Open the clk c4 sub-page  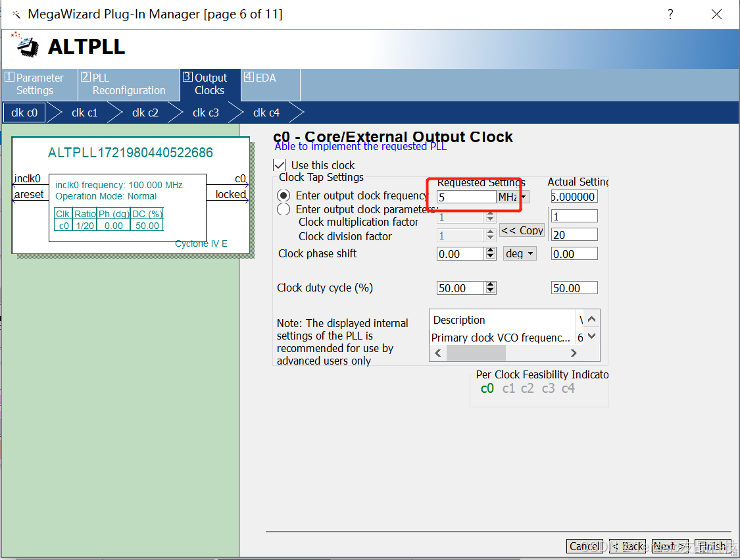click(x=266, y=113)
